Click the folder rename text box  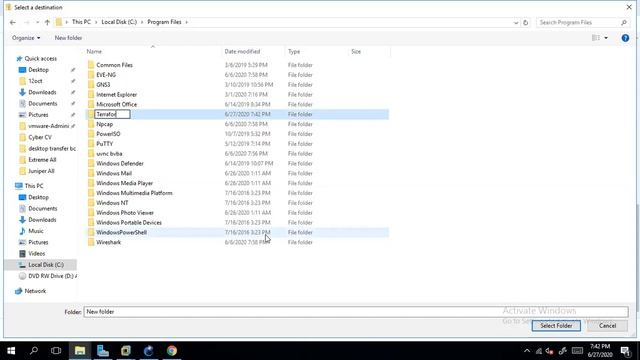[113, 114]
